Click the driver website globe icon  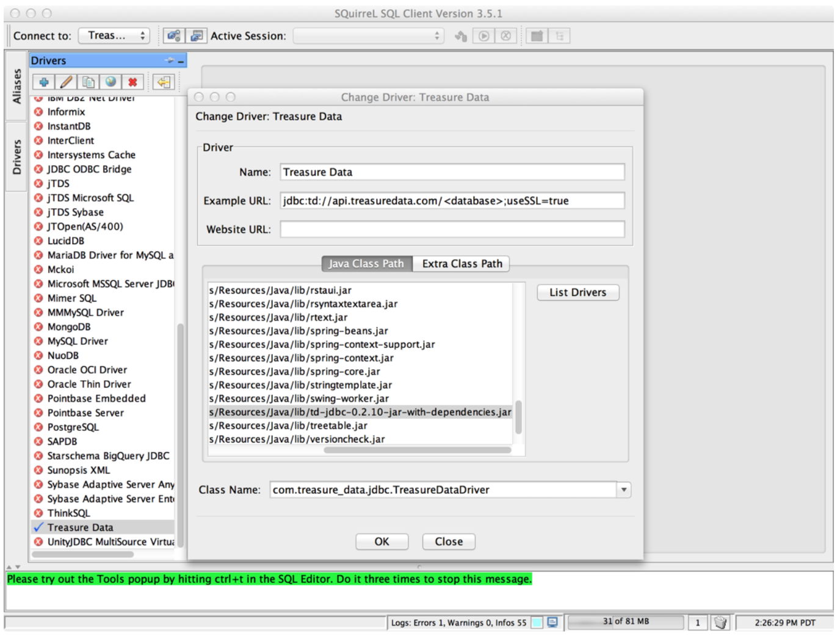point(110,82)
